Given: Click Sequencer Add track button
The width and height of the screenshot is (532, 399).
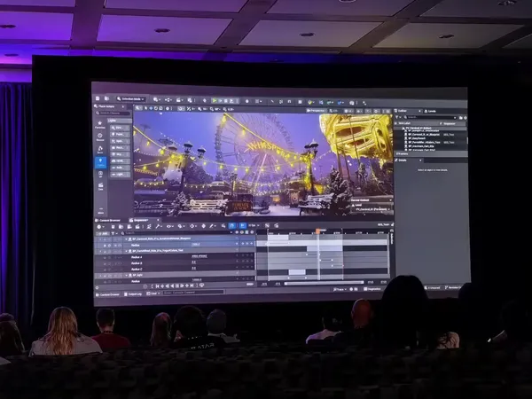Looking at the screenshot, I should [103, 233].
